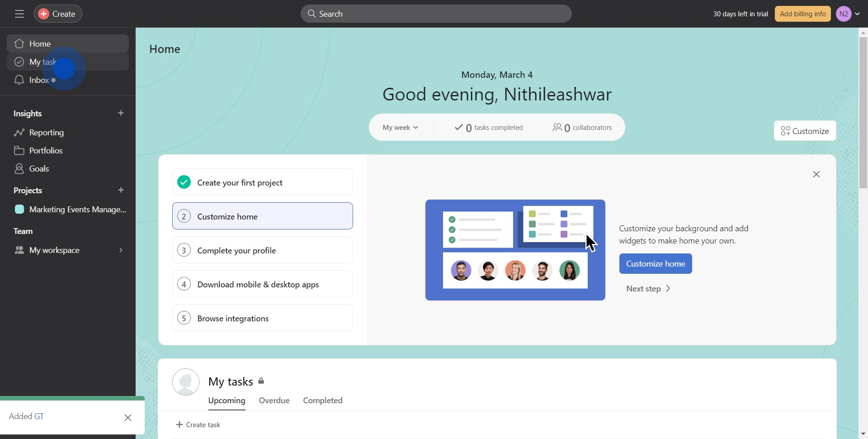
Task: Open Inbox via the bell icon
Action: 19,80
